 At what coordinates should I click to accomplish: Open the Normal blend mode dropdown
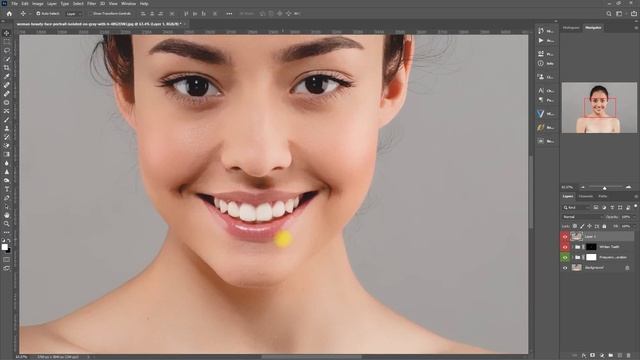click(x=581, y=217)
